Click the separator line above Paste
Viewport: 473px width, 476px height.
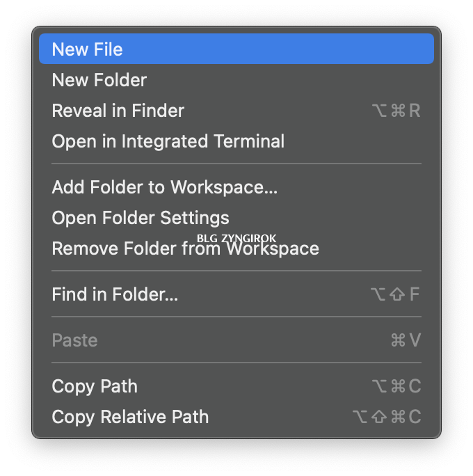236,317
